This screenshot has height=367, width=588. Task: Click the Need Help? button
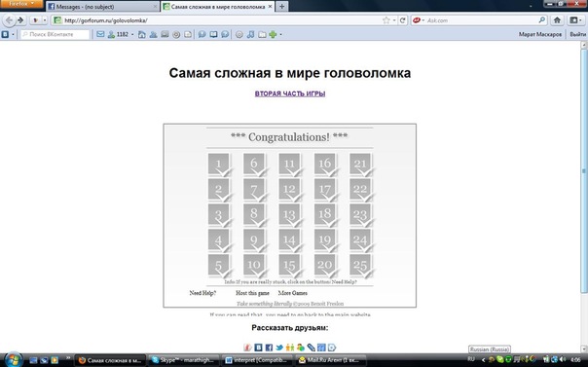(202, 293)
